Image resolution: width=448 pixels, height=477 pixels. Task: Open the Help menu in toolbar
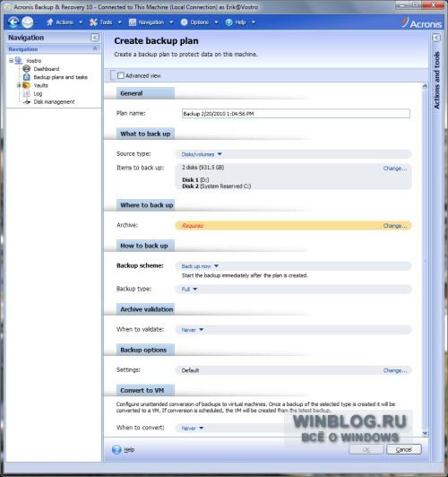tap(240, 22)
